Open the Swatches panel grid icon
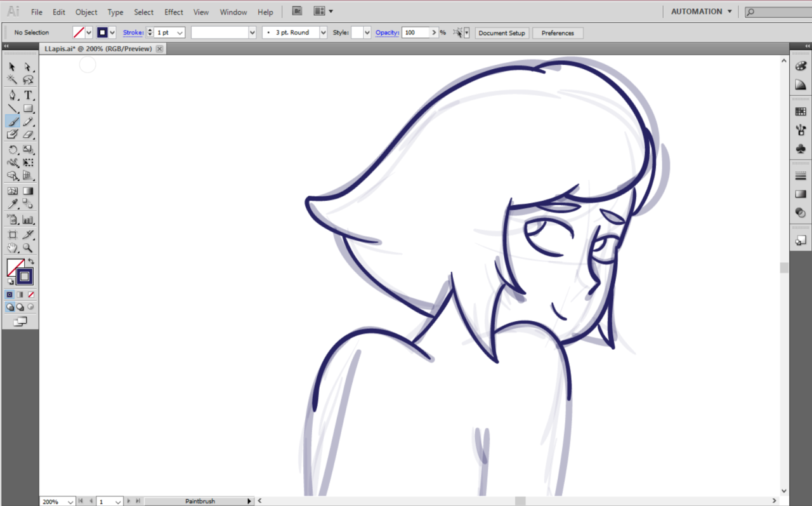This screenshot has width=812, height=506. [801, 112]
